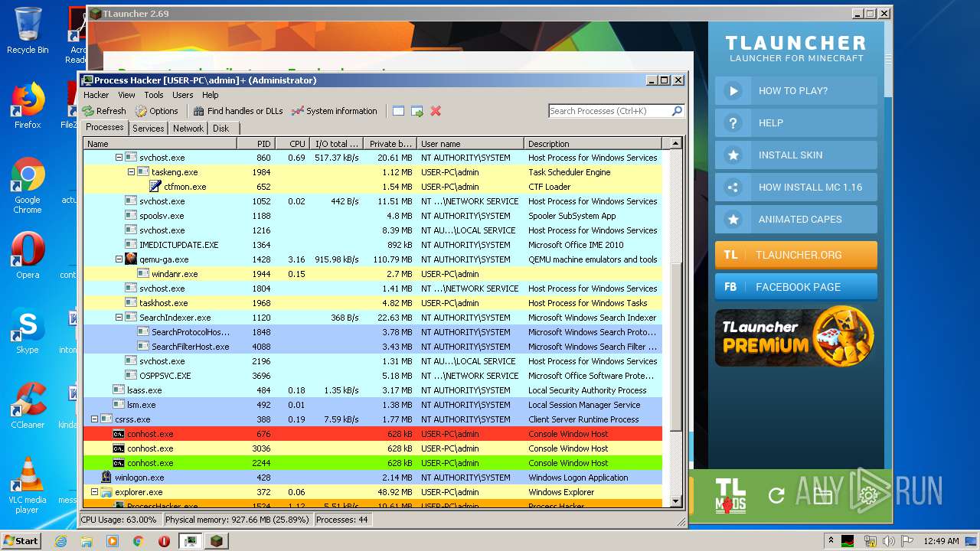Open the TLAUNCHER.ORG link button
This screenshot has height=551, width=980.
pyautogui.click(x=796, y=255)
